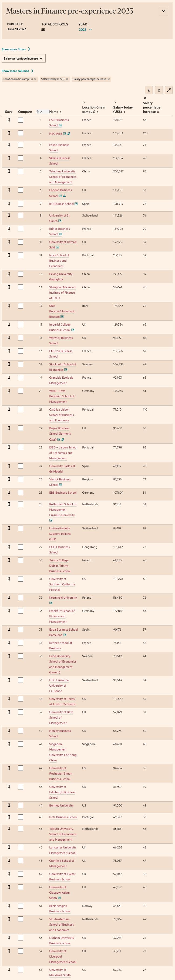This screenshot has height=980, width=175.
Task: Select compare checkbox for IE Business School
Action: pos(21,204)
